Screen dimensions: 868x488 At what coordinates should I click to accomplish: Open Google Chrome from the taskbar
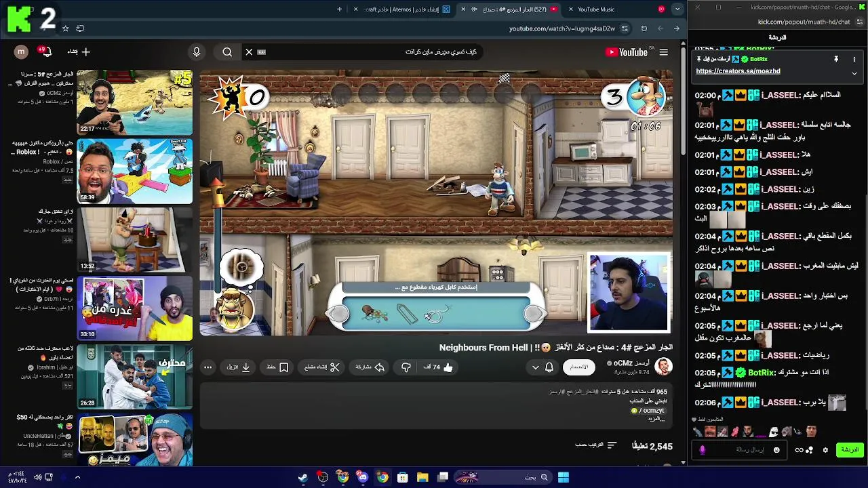pos(382,478)
